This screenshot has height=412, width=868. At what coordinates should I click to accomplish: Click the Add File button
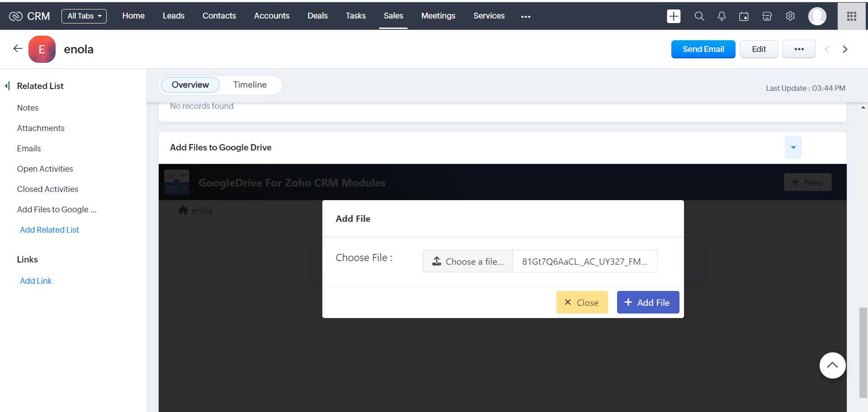[x=647, y=303]
